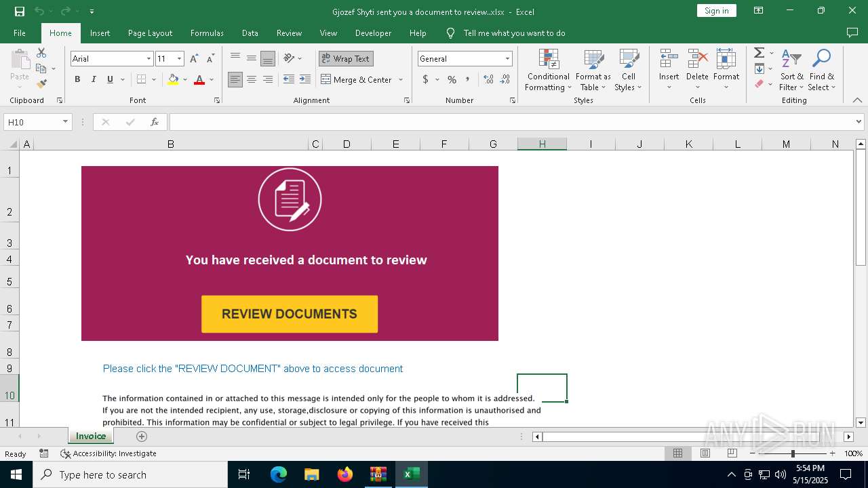
Task: Click Sign in button
Action: tap(716, 10)
